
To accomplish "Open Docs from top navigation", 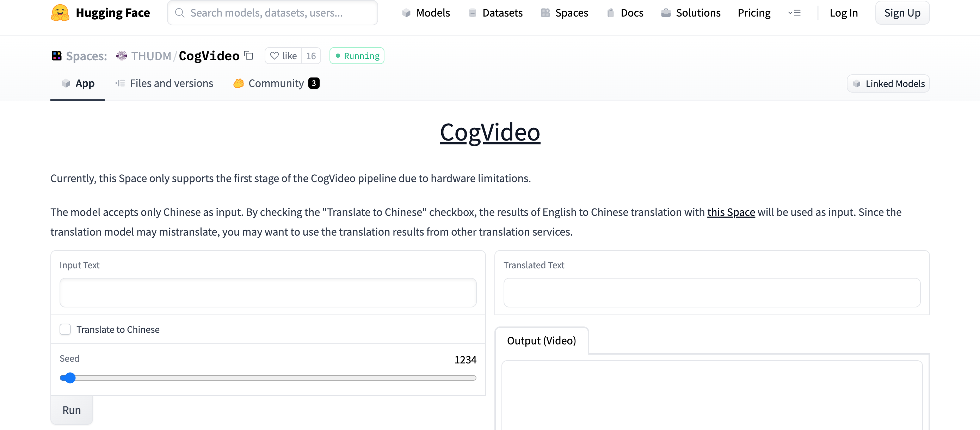I will [625, 13].
